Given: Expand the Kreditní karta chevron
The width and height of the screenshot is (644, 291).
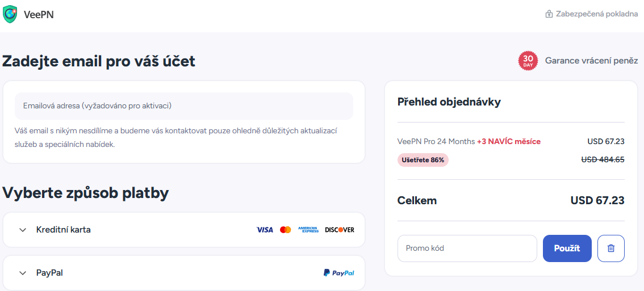Looking at the screenshot, I should (23, 230).
